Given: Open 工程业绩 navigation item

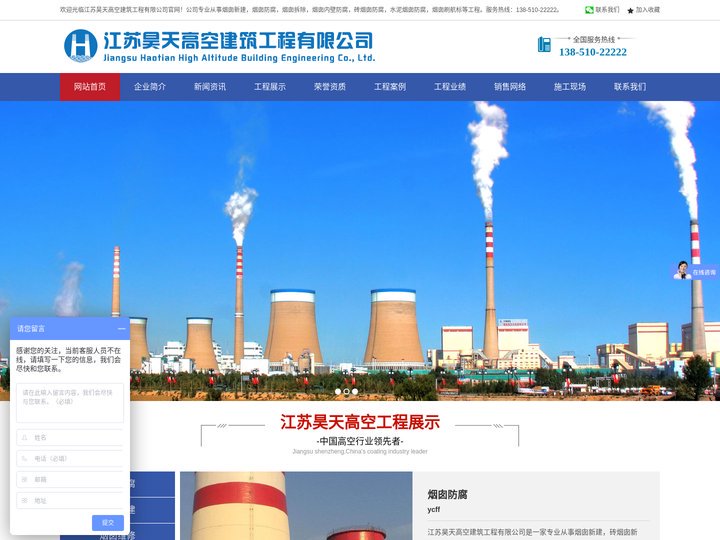Looking at the screenshot, I should (450, 87).
